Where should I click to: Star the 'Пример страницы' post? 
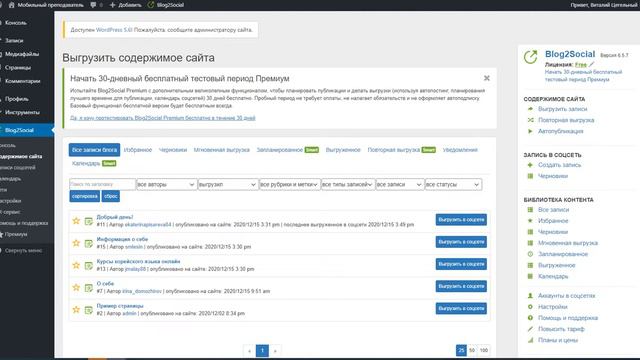(x=76, y=309)
